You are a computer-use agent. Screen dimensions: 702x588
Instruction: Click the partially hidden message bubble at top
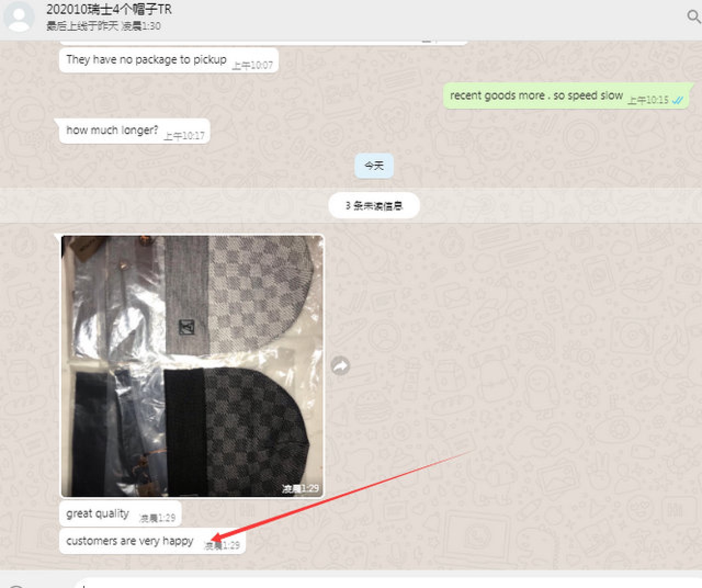click(x=263, y=42)
